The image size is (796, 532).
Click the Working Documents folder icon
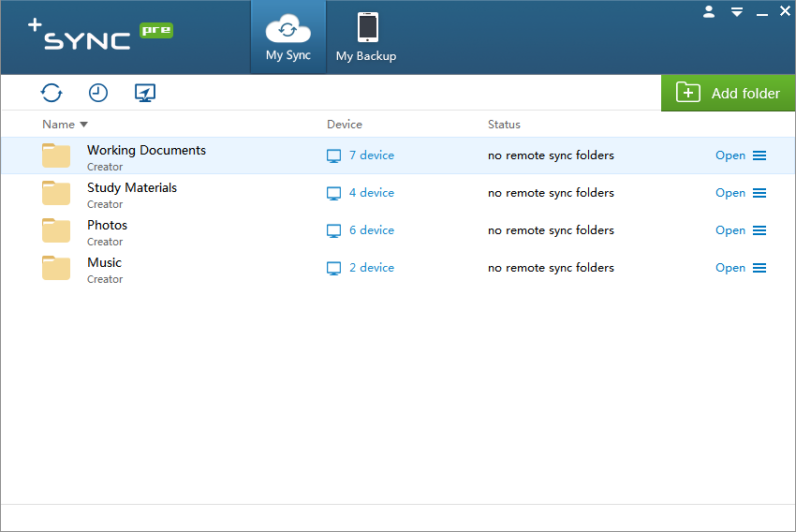coord(56,156)
